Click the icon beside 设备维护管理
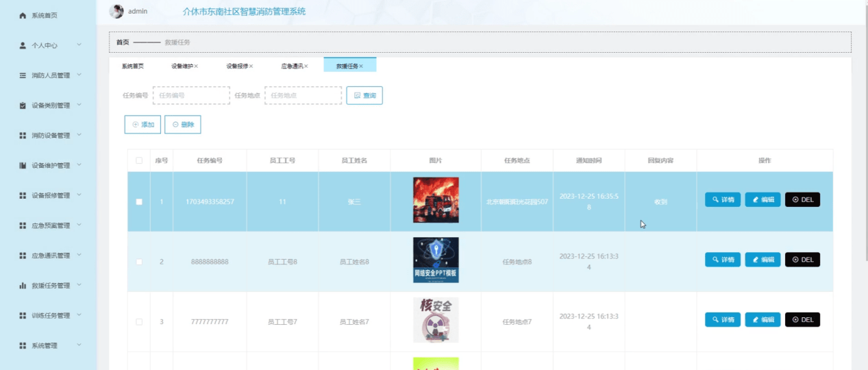 coord(23,166)
